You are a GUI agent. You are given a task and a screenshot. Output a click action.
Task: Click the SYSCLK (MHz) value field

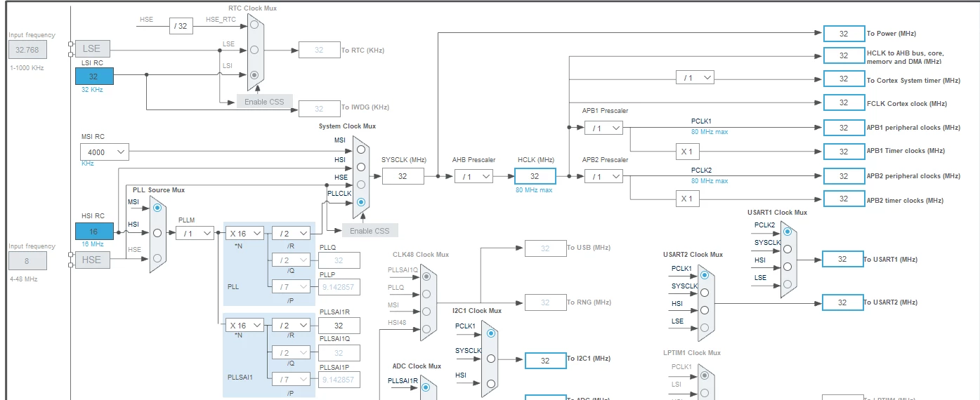click(403, 176)
